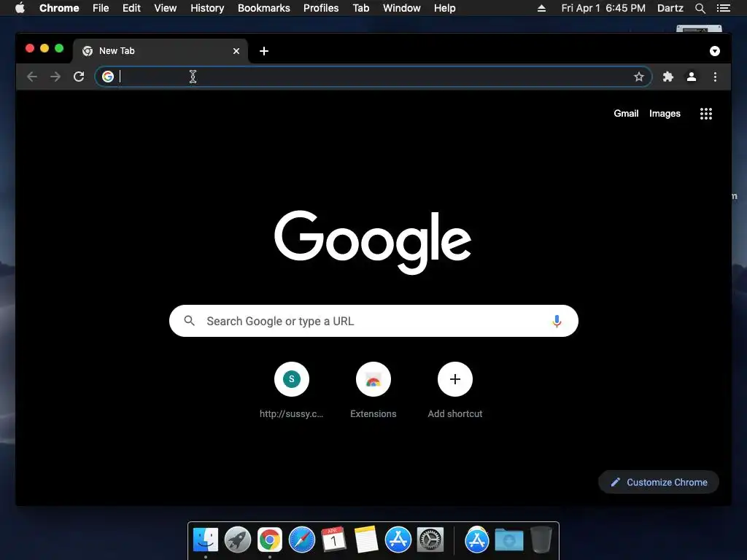Screen dimensions: 747x560
Task: Select the New Tab tab
Action: [160, 51]
